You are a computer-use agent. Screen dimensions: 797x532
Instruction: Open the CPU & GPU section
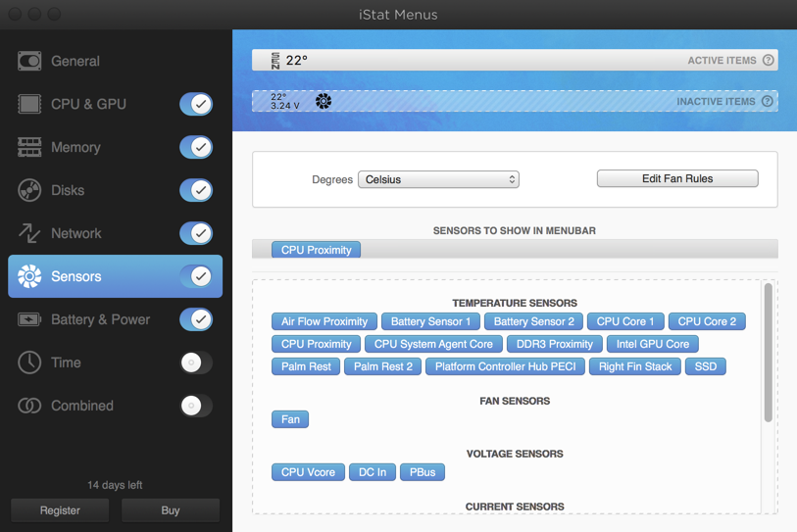[x=115, y=104]
